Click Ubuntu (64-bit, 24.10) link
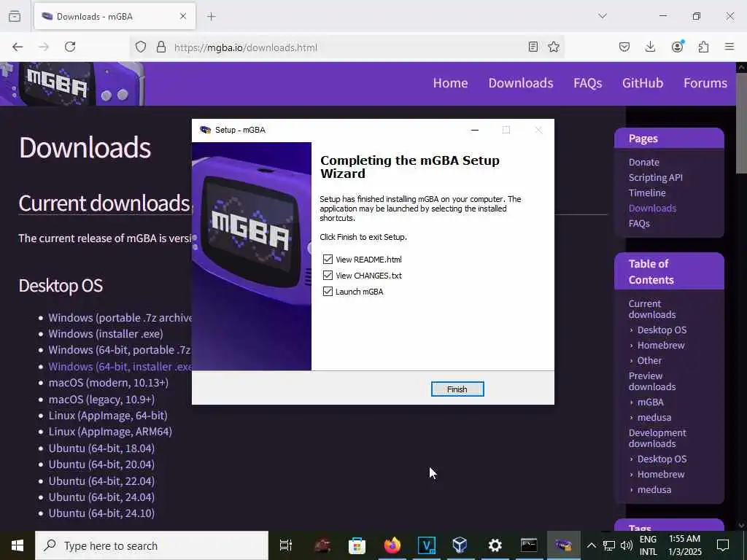Image resolution: width=747 pixels, height=560 pixels. pyautogui.click(x=101, y=513)
